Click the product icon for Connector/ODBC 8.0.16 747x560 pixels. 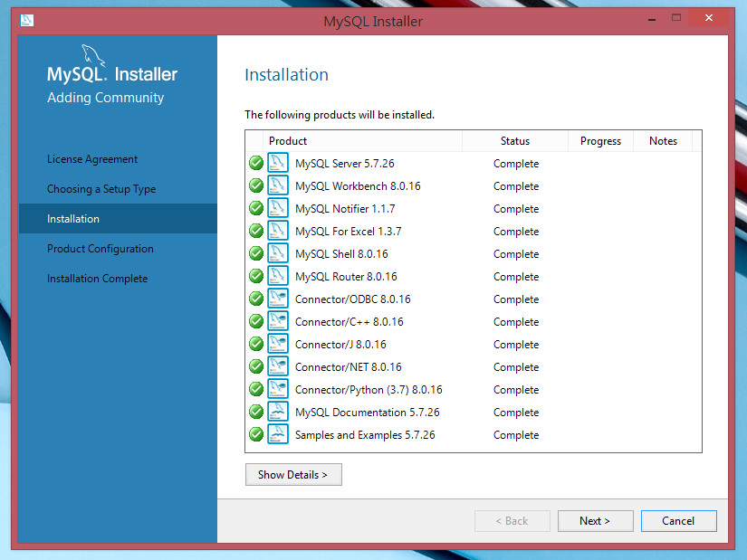tap(278, 299)
